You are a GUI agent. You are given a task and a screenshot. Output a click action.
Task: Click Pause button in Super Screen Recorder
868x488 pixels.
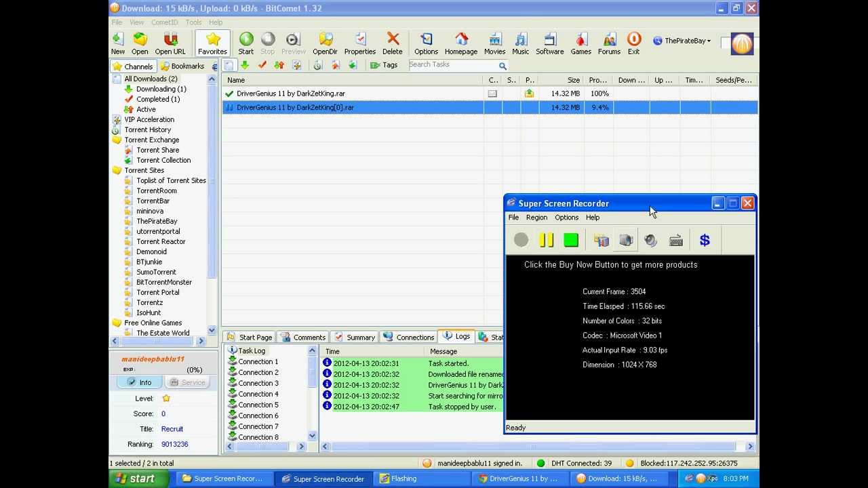pyautogui.click(x=546, y=240)
